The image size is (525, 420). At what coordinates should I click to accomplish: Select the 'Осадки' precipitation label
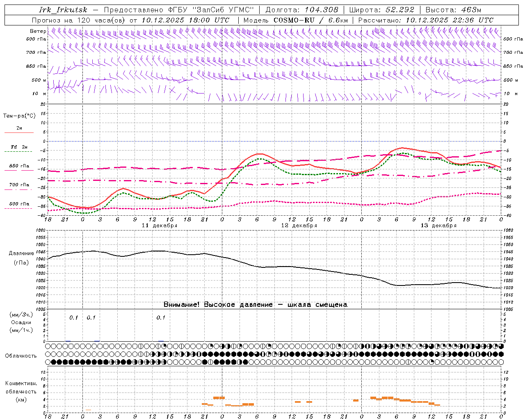(21, 322)
